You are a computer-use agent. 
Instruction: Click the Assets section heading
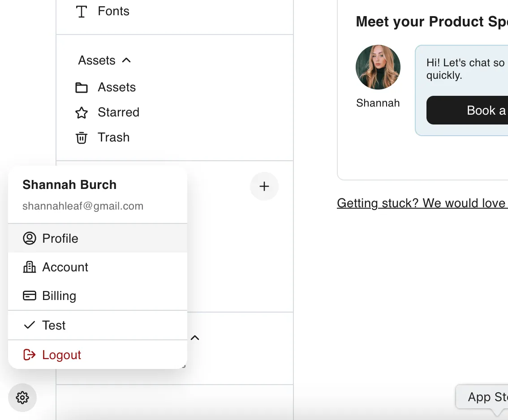tap(97, 60)
